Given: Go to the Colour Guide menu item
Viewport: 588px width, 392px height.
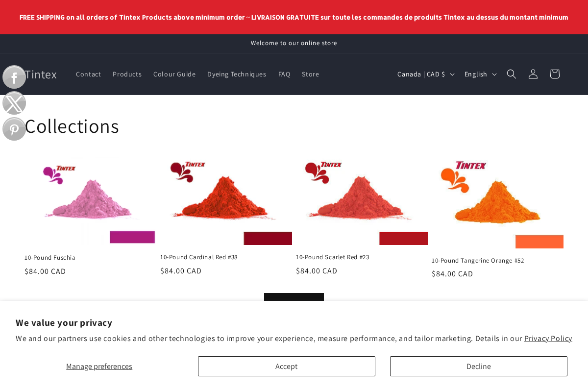Looking at the screenshot, I should click(174, 74).
